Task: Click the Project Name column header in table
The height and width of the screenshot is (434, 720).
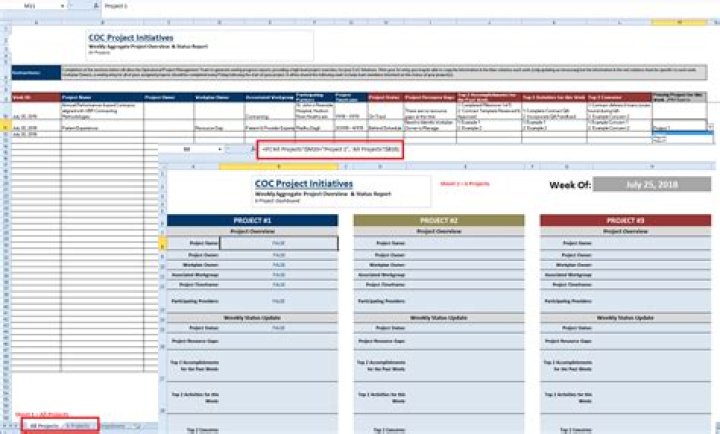Action: click(102, 97)
